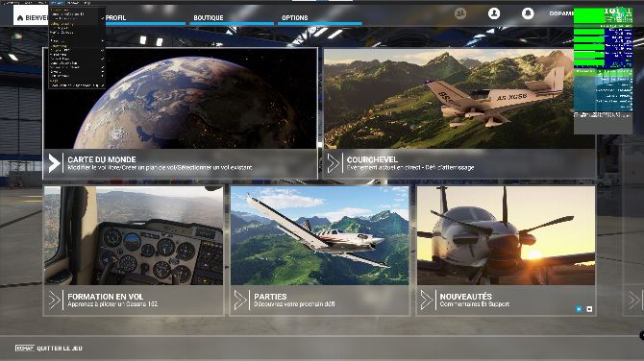Select the white carousel square on NOUVEAUTÉS tile

pos(589,309)
